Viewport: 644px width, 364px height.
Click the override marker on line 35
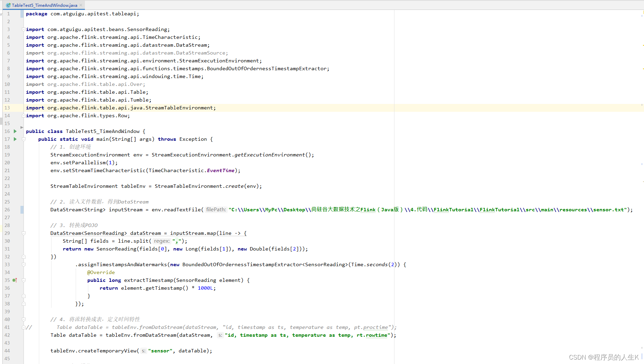15,280
